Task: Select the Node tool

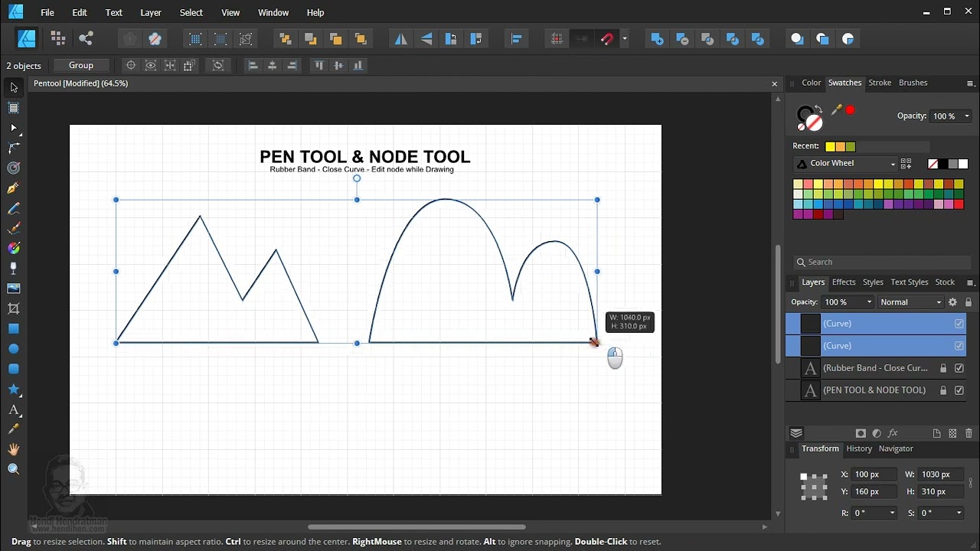Action: (14, 128)
